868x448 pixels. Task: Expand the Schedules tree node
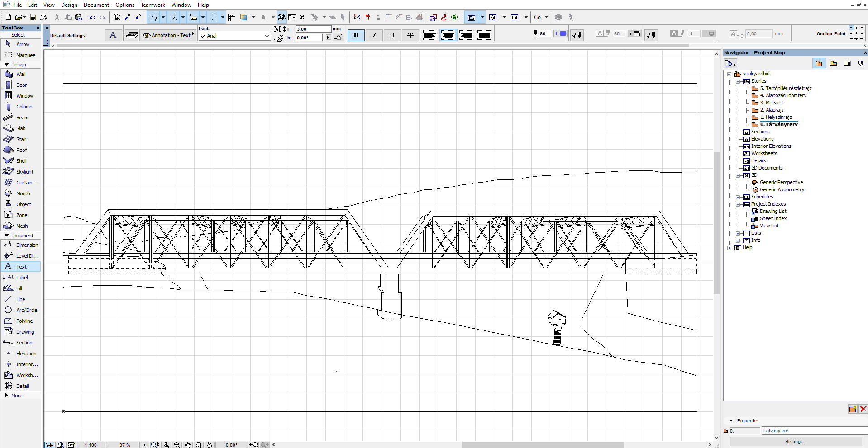coord(738,197)
